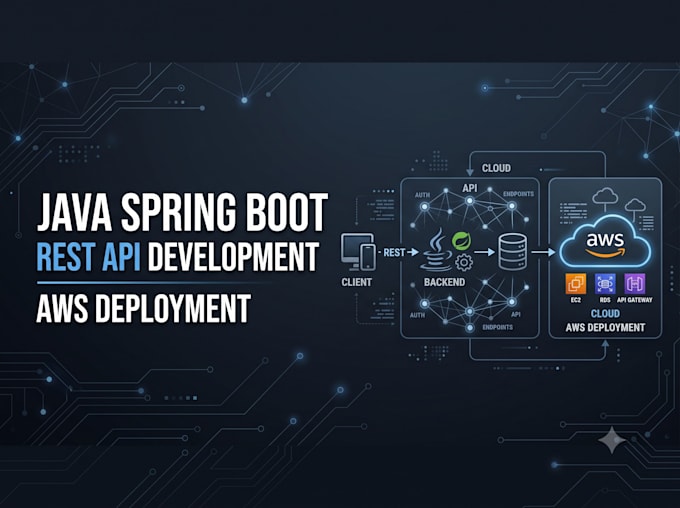Screen dimensions: 680x508
Task: Click the glowing AWS cloud logo
Action: click(605, 242)
